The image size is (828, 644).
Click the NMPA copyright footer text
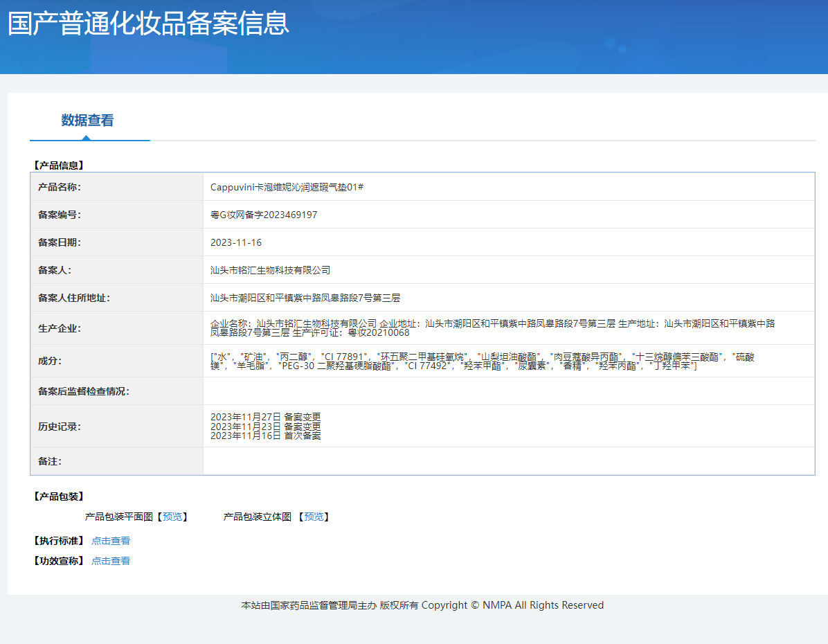click(x=422, y=605)
